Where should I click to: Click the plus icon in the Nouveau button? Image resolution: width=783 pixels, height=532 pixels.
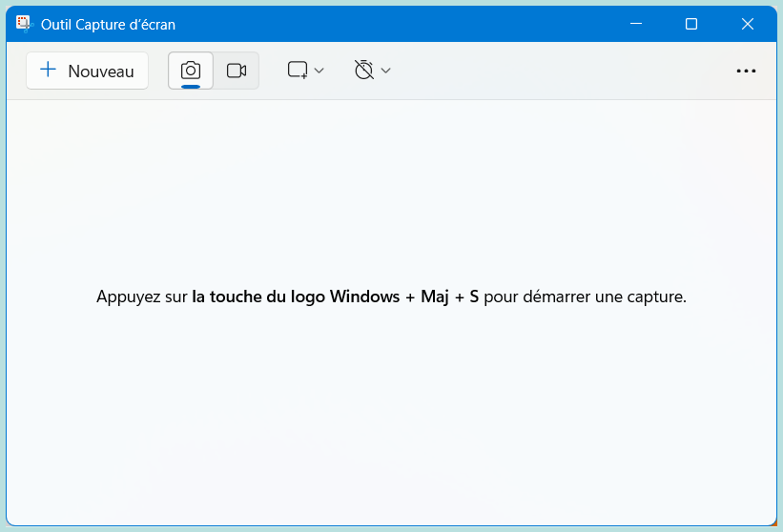pyautogui.click(x=49, y=71)
